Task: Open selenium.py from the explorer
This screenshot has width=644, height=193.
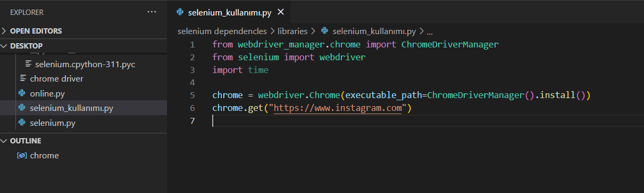Action: click(53, 123)
